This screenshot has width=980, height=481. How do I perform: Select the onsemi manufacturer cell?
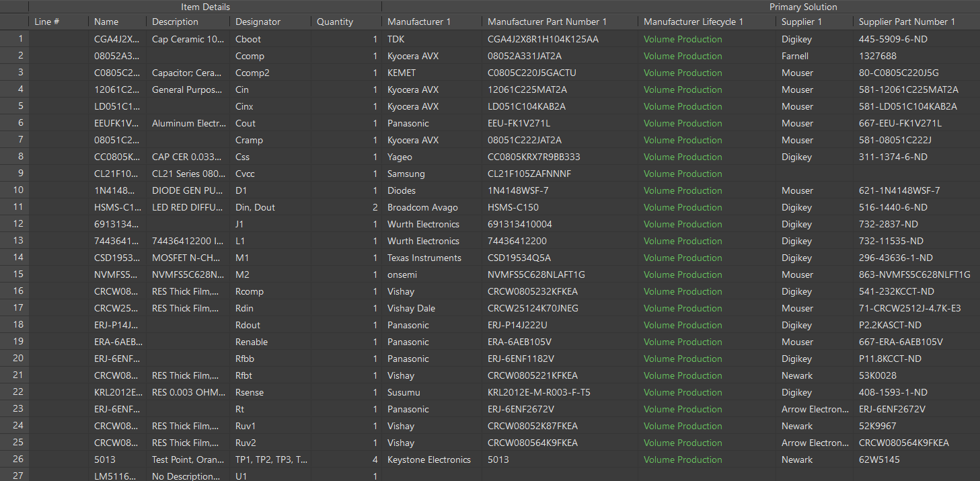pyautogui.click(x=432, y=274)
